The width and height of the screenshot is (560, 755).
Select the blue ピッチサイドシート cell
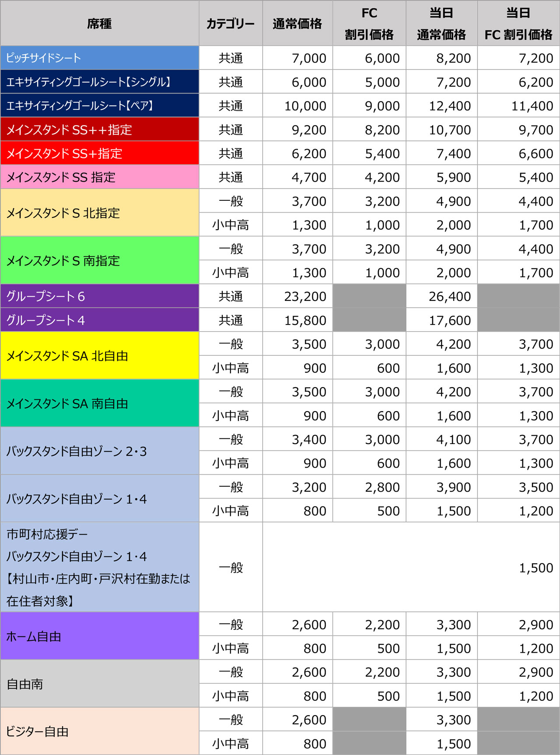(99, 58)
